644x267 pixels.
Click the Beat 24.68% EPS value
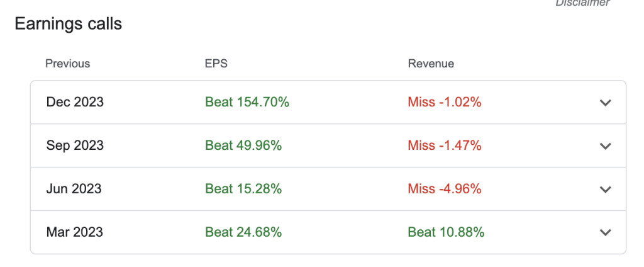(243, 232)
